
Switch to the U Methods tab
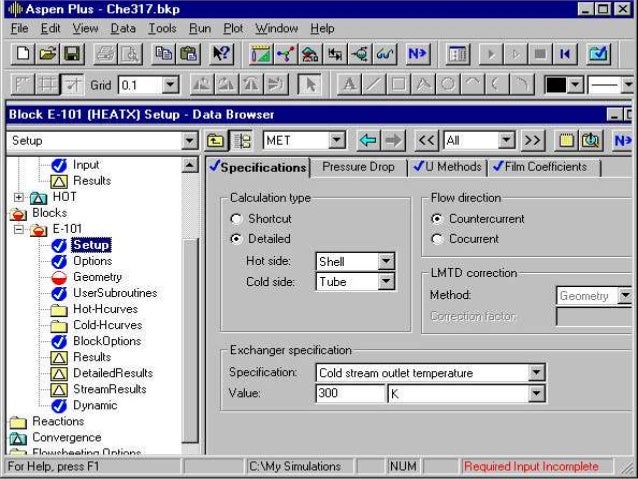coord(447,167)
